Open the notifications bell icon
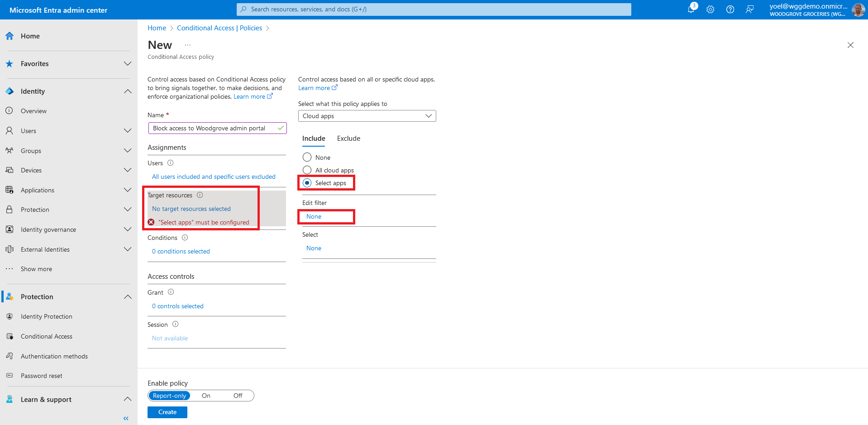The image size is (868, 425). coord(691,10)
